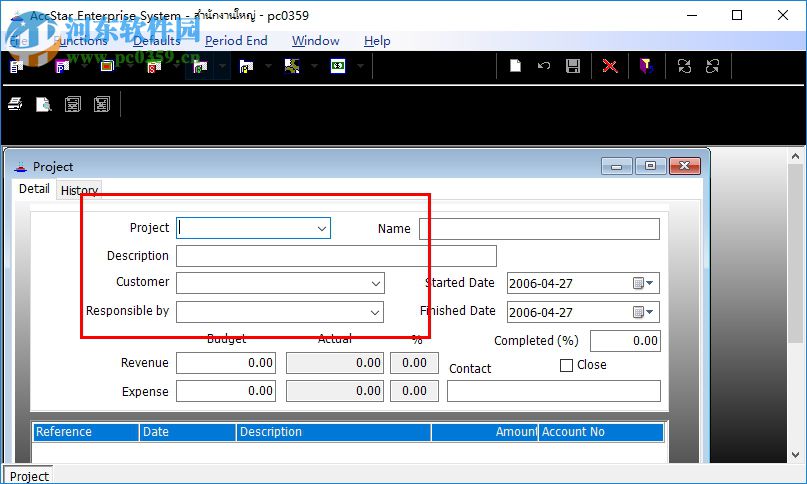Click the last refresh arrows icon in toolbar
Image resolution: width=807 pixels, height=484 pixels.
point(712,66)
